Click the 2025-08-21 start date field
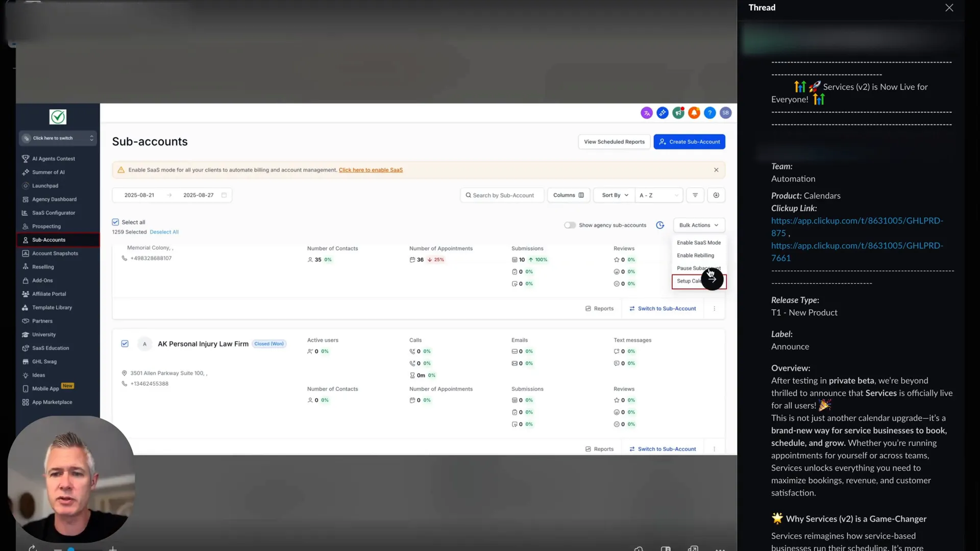This screenshot has width=980, height=551. point(139,195)
